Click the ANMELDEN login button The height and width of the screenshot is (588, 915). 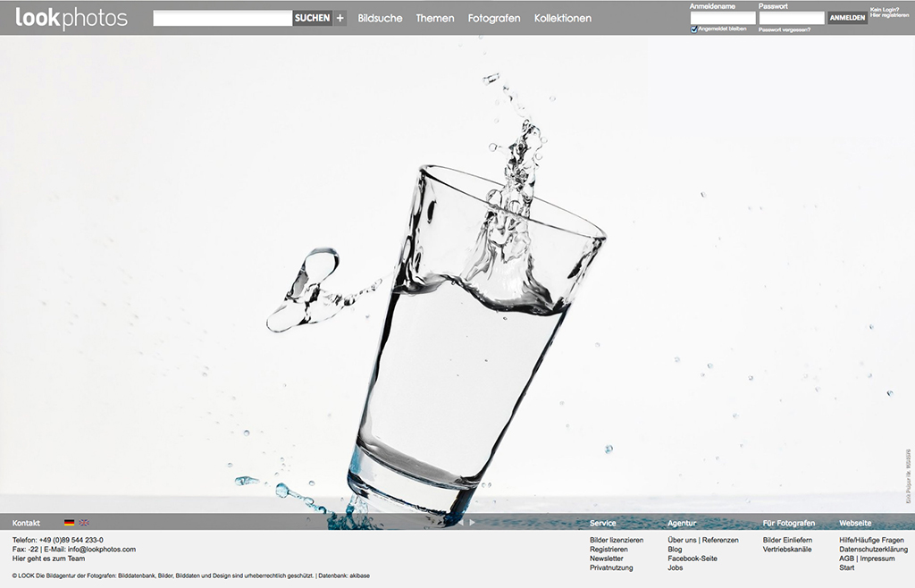pyautogui.click(x=847, y=18)
